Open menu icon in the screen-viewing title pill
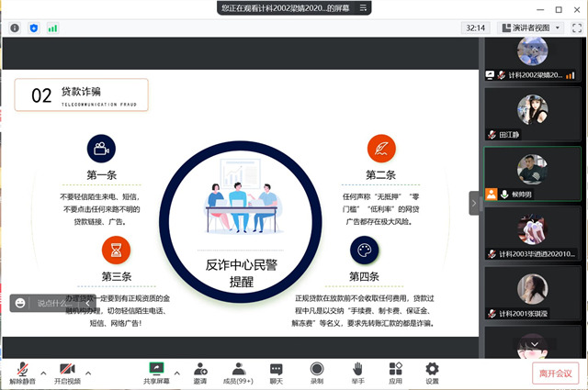588x390 pixels. click(x=363, y=8)
